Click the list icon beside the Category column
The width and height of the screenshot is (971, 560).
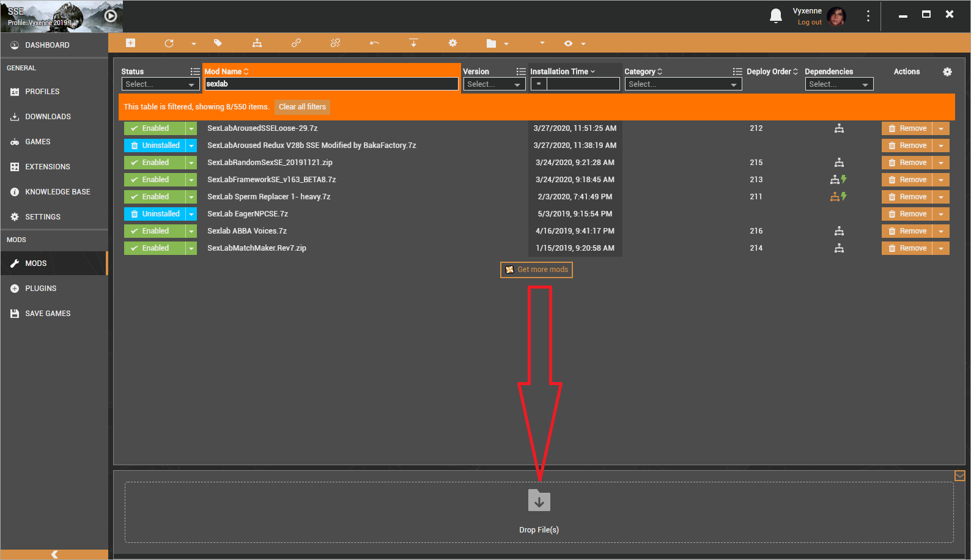[737, 72]
